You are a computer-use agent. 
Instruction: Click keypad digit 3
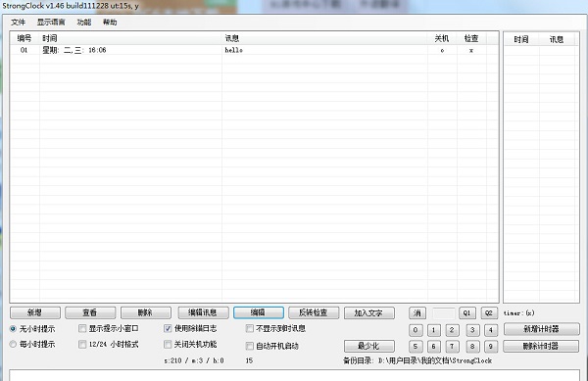(472, 330)
